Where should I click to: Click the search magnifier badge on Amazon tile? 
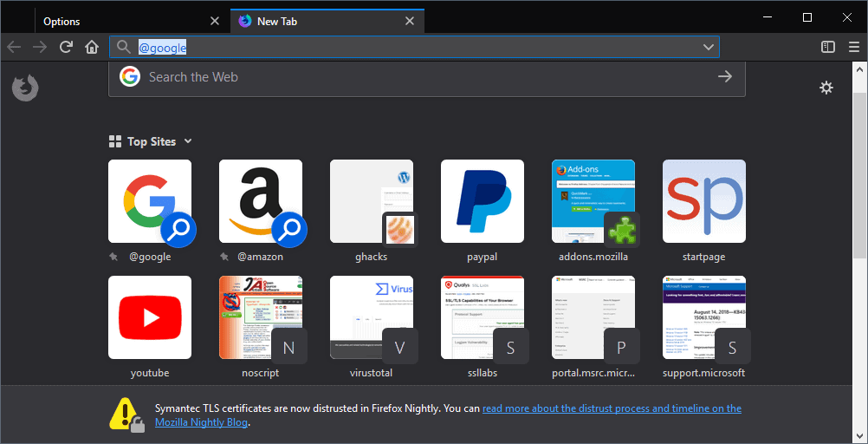pyautogui.click(x=289, y=230)
